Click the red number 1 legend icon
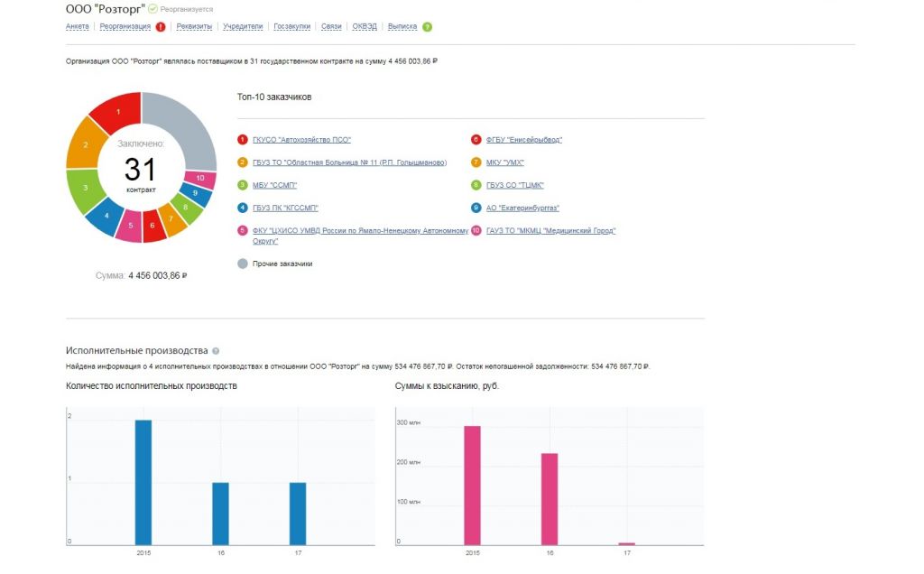 point(242,140)
